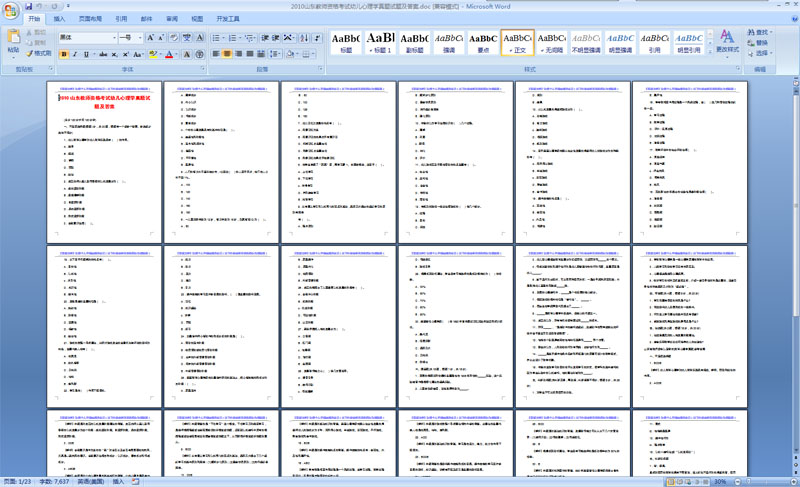Toggle show paragraph marks
Screen dimensions: 800x487
317,38
